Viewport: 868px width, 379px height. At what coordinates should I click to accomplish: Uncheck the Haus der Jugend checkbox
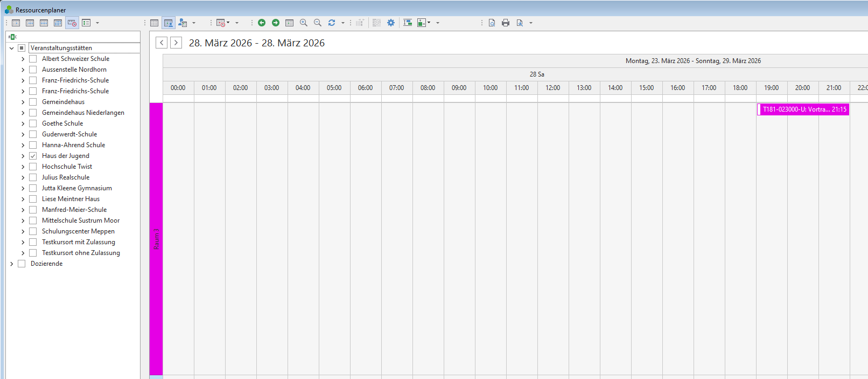pyautogui.click(x=33, y=156)
